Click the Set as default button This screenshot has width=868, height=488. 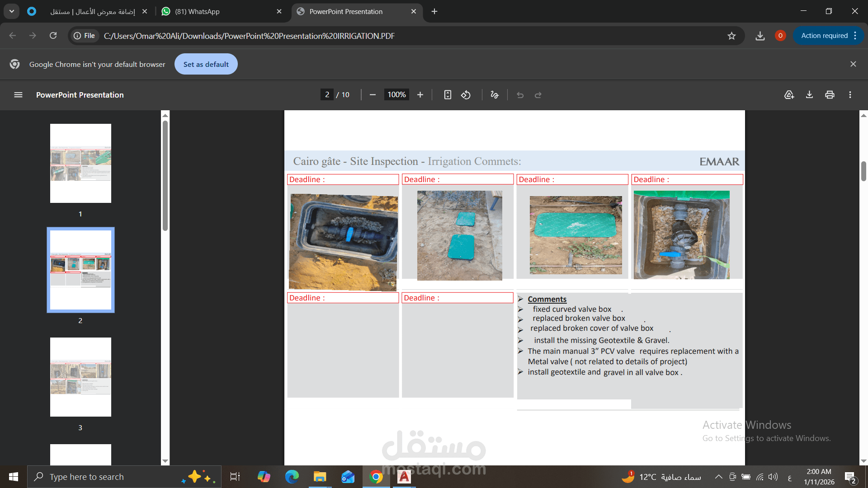[x=206, y=64]
